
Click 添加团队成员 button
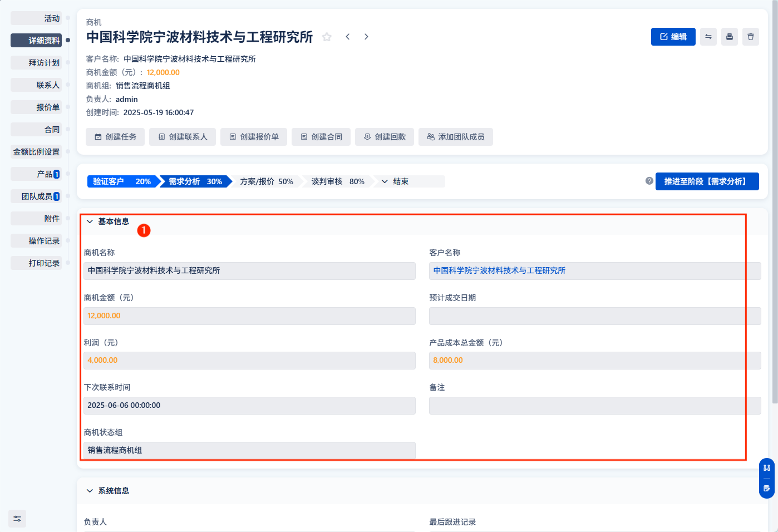click(x=456, y=137)
